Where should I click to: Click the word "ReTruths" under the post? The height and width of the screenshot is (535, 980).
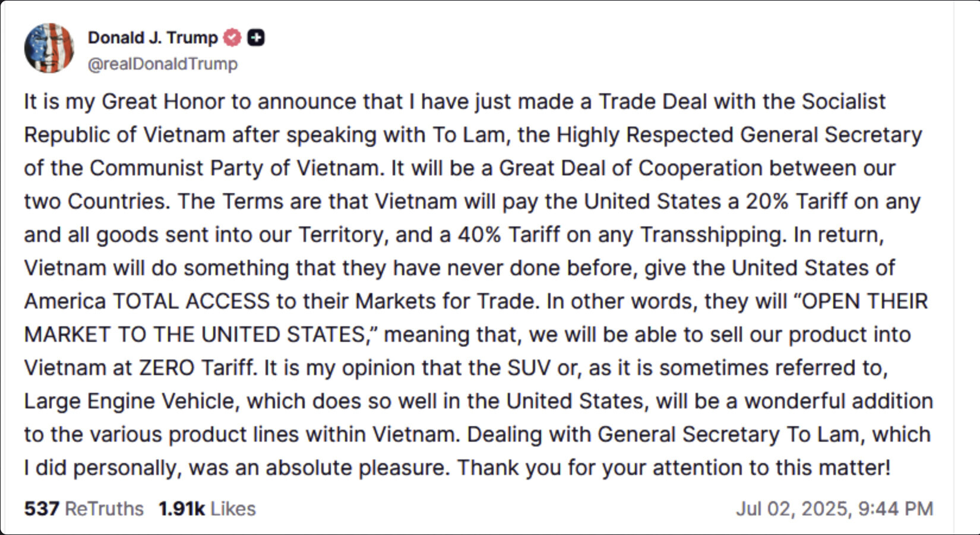pos(104,509)
